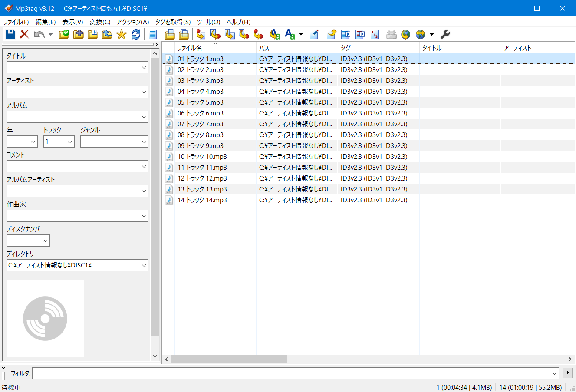
Task: Open the 編集(E) menu
Action: coord(45,22)
